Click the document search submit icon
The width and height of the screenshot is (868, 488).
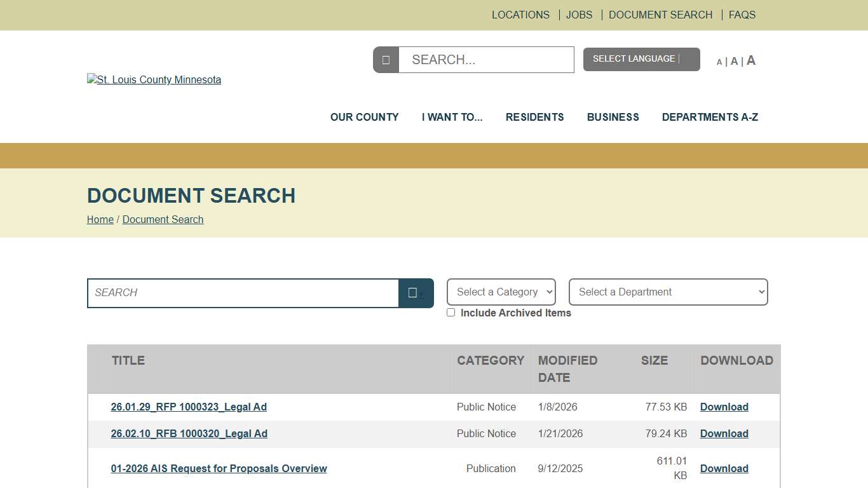click(416, 293)
